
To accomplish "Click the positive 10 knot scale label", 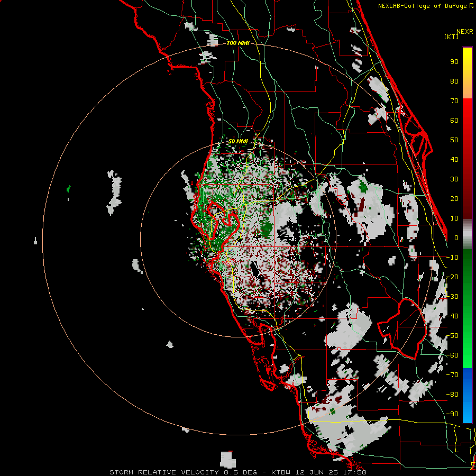I will click(454, 218).
